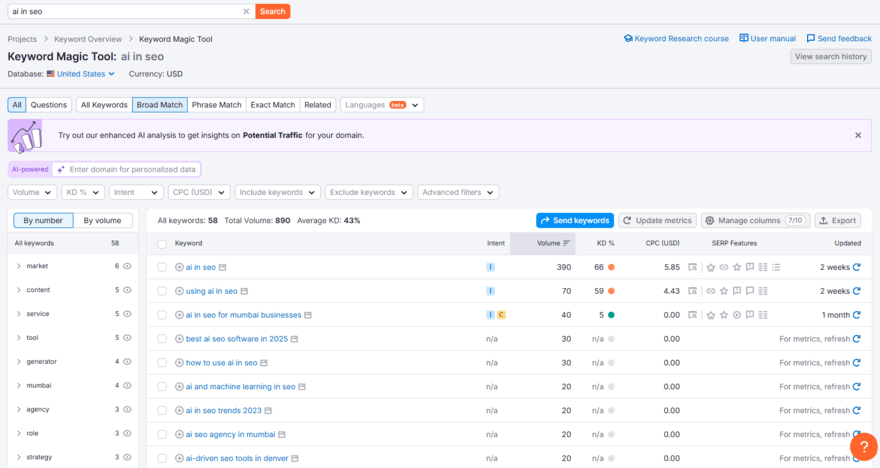880x468 pixels.
Task: Open the Intent filter dropdown
Action: pyautogui.click(x=136, y=192)
